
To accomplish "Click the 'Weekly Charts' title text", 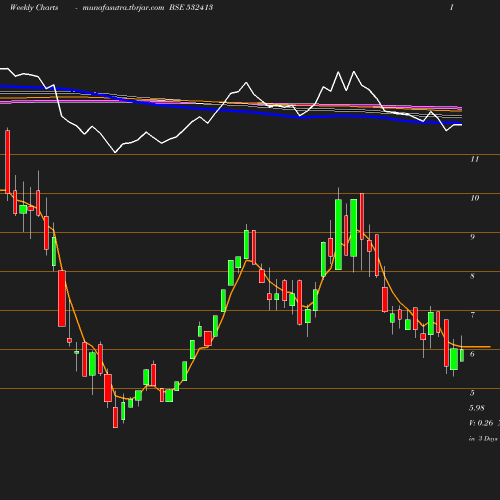I will [x=34, y=8].
